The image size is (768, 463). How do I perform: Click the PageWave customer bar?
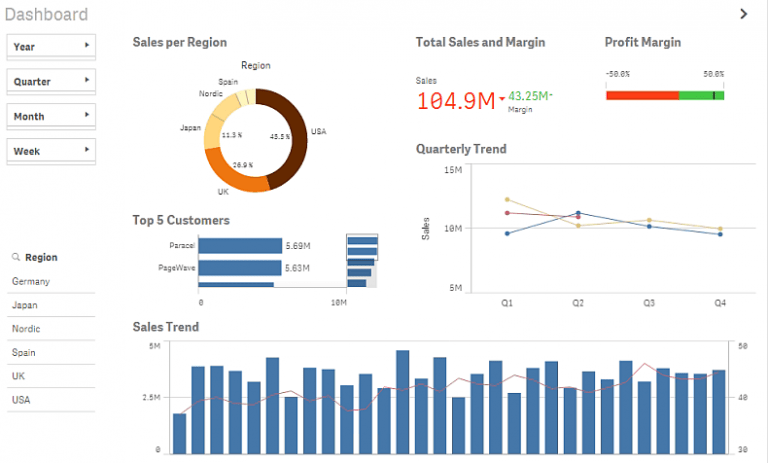coord(240,268)
